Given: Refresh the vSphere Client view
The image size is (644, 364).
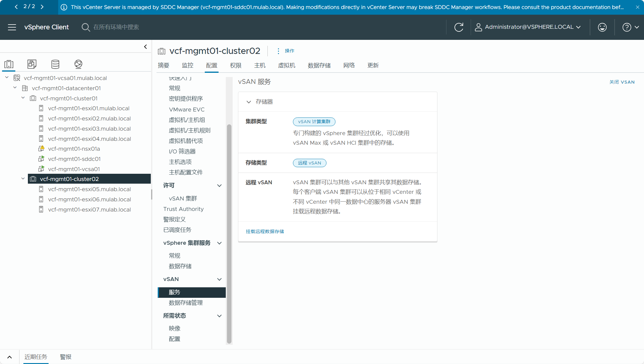Looking at the screenshot, I should click(459, 27).
